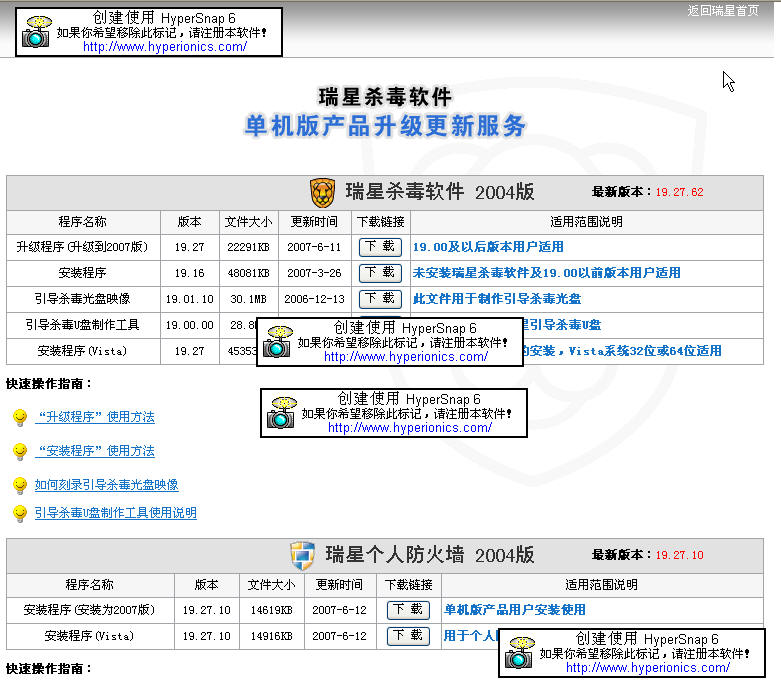The height and width of the screenshot is (685, 781).
Task: Click the lightbulb icon beside “升级程序”使用方法
Action: [20, 417]
